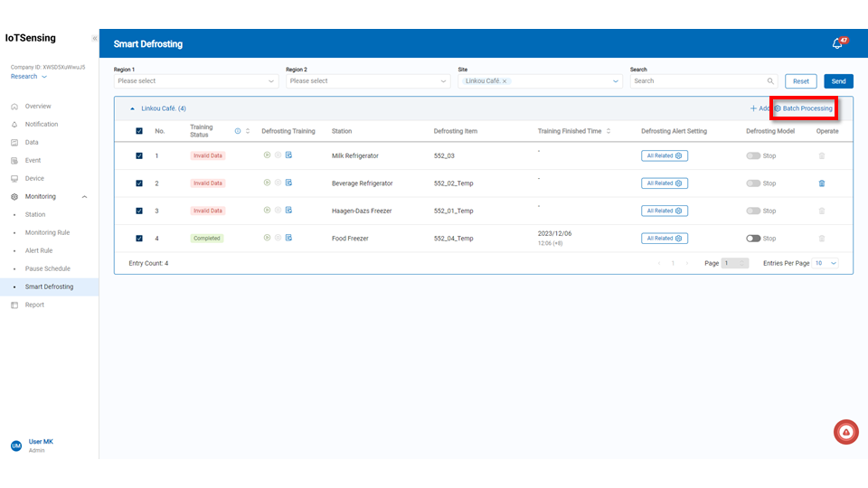Go to Monitoring Rule in sidebar
This screenshot has height=488, width=868.
(x=47, y=232)
